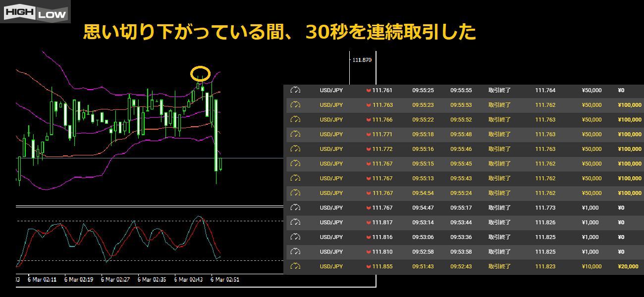Screen dimensions: 644x297
Task: Select USD/JPY in the 09:53:06 trade row
Action: pos(331,237)
